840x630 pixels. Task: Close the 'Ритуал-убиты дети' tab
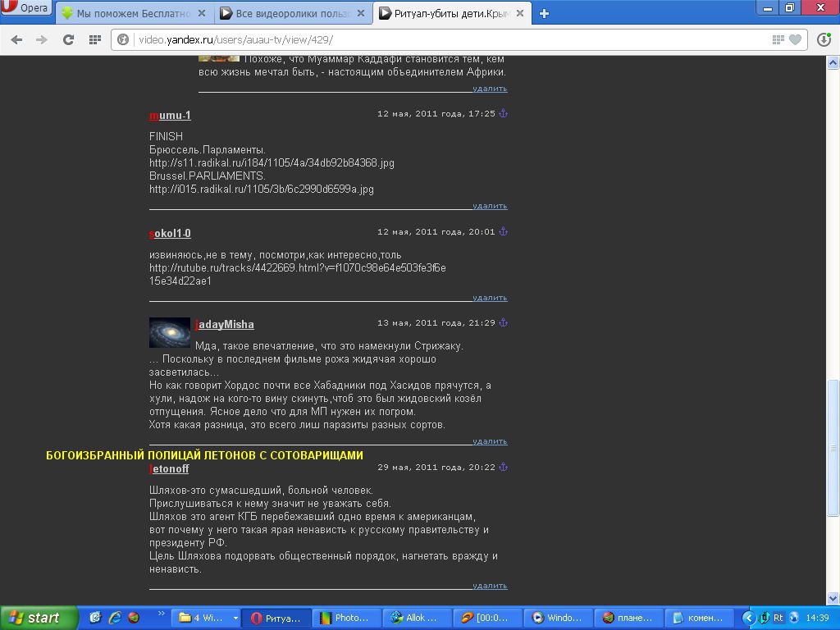tap(519, 13)
